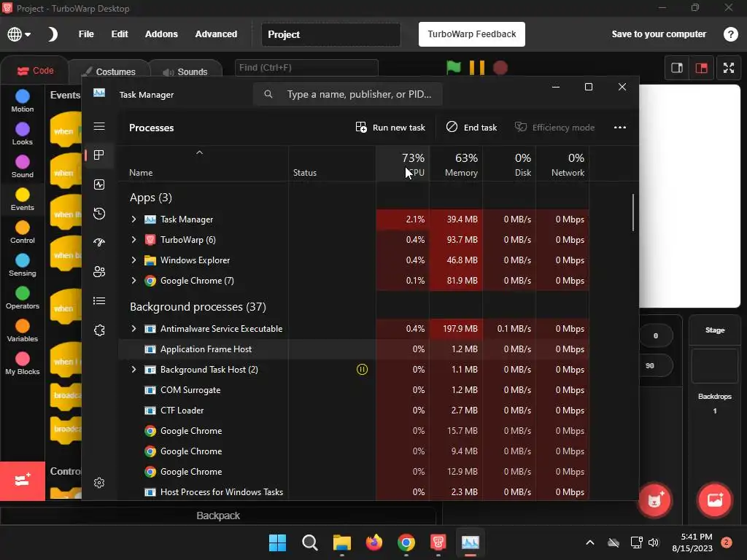The width and height of the screenshot is (747, 560).
Task: Switch to the Sounds tab
Action: click(185, 71)
